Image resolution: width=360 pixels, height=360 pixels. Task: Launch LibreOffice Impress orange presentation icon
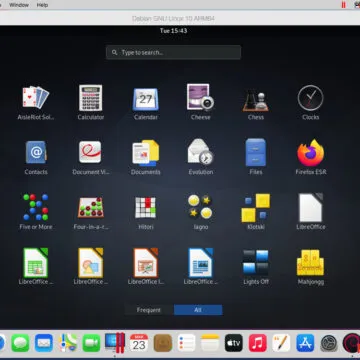click(146, 263)
